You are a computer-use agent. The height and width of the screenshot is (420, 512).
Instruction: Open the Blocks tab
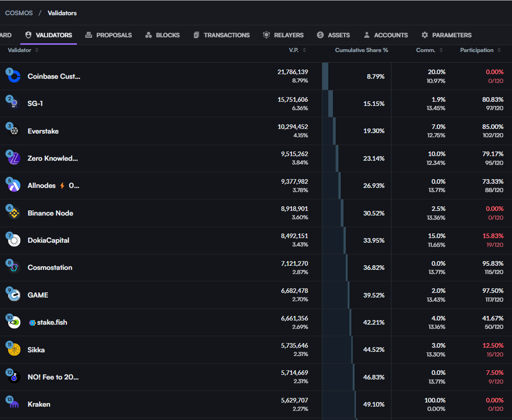[163, 35]
